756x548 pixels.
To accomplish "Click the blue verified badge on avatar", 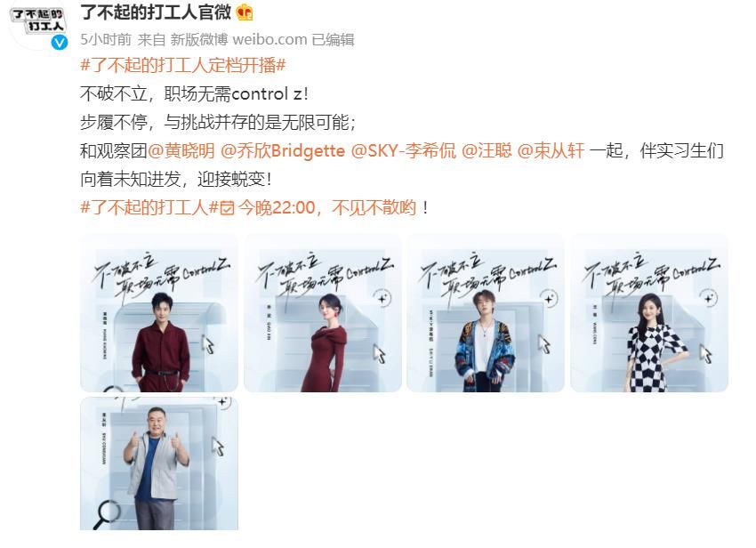I will click(60, 43).
